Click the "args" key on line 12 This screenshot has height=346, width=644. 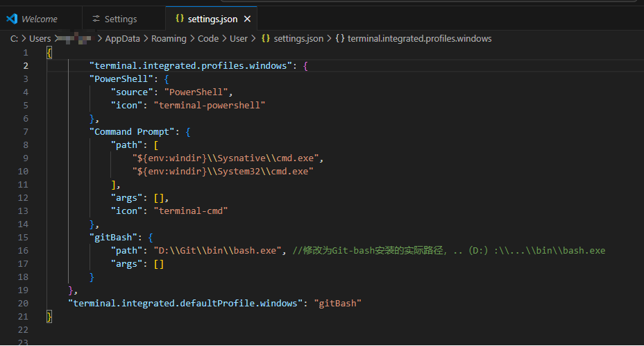[126, 198]
